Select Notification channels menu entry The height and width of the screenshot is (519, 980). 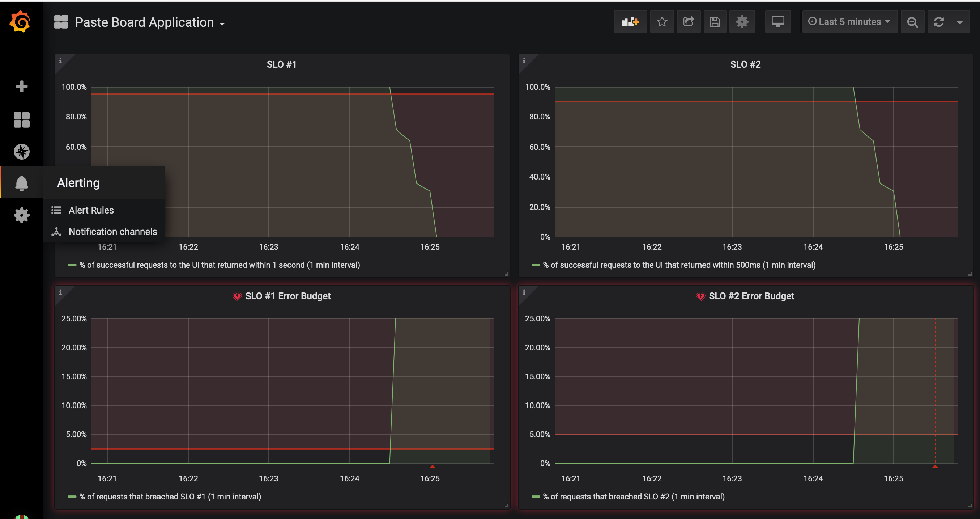tap(112, 232)
